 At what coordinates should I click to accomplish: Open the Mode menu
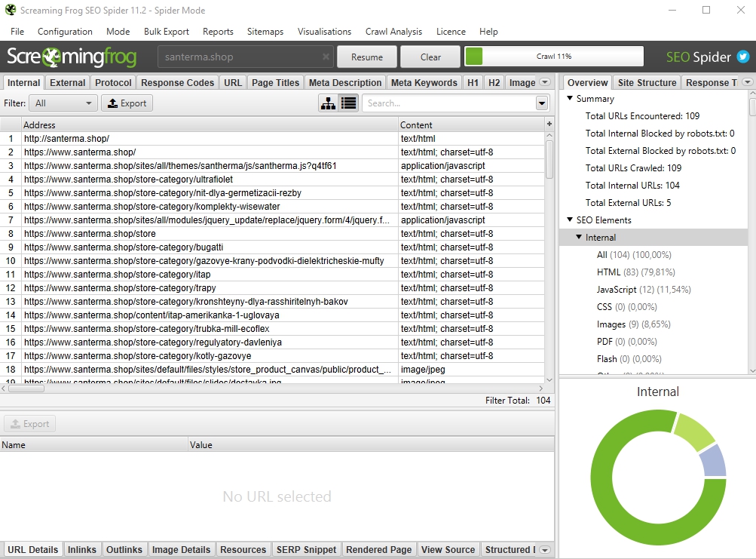pos(118,32)
